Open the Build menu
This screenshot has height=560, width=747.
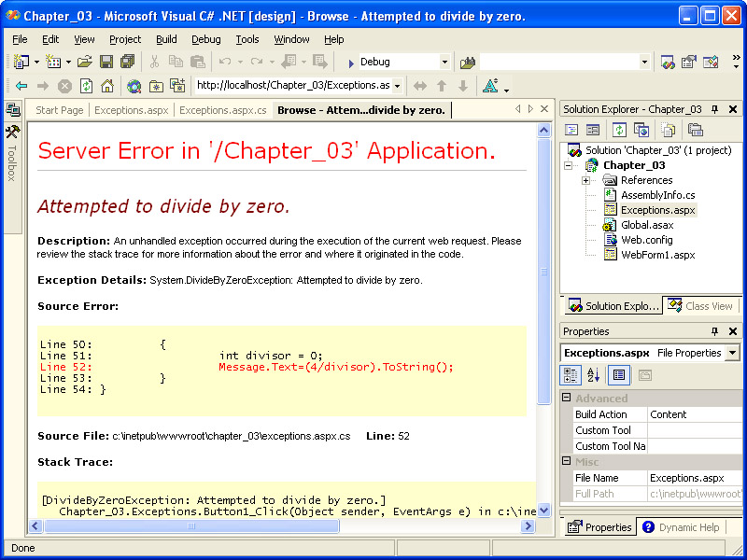(x=166, y=39)
